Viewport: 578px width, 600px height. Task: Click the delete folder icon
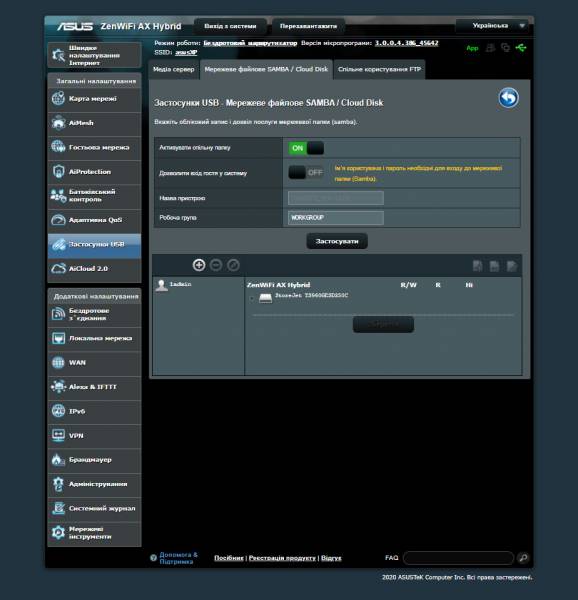(494, 266)
